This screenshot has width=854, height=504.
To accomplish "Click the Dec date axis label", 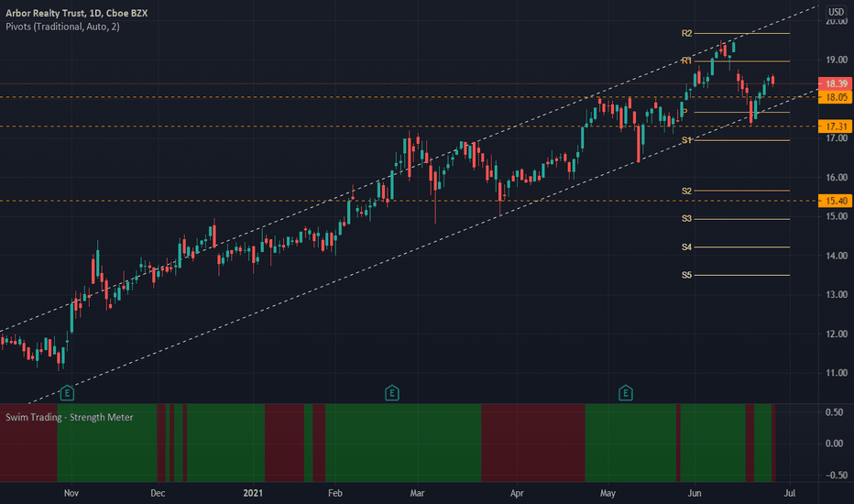I will tap(158, 493).
